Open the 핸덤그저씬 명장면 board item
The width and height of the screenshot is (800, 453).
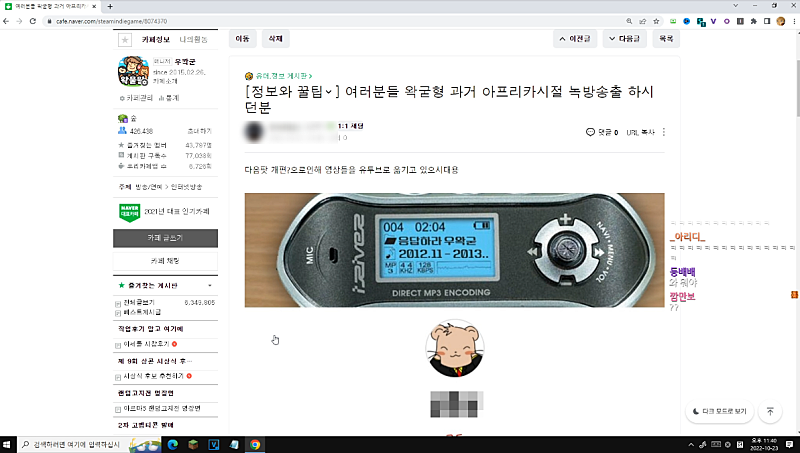[162, 408]
